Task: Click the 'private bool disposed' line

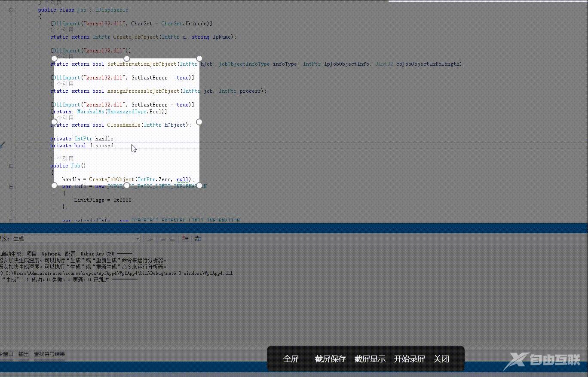Action: pyautogui.click(x=83, y=146)
